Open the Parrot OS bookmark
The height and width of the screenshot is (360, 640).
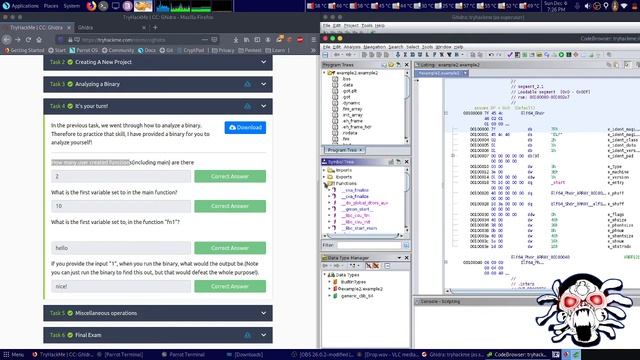tap(84, 51)
